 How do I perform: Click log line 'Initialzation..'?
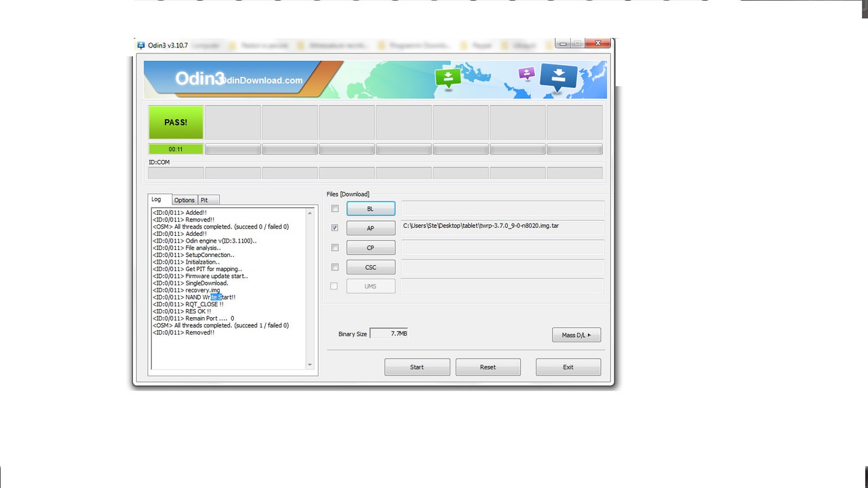coord(186,262)
